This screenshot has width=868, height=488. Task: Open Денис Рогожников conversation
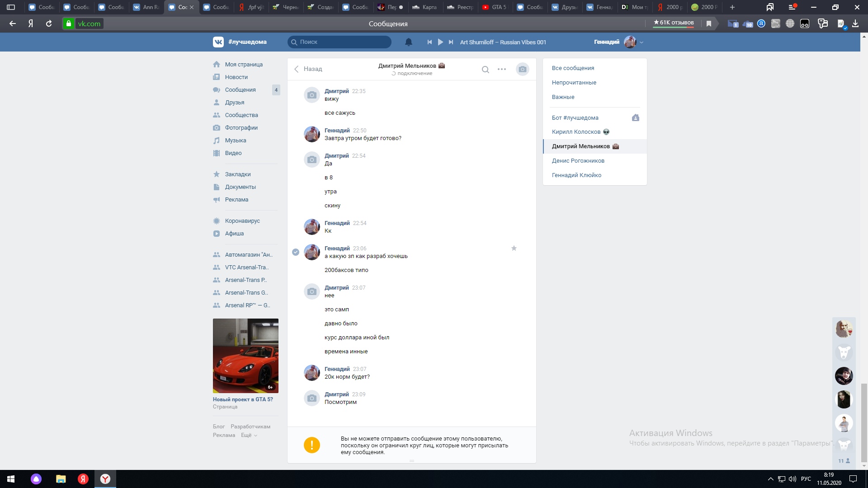[x=578, y=161]
